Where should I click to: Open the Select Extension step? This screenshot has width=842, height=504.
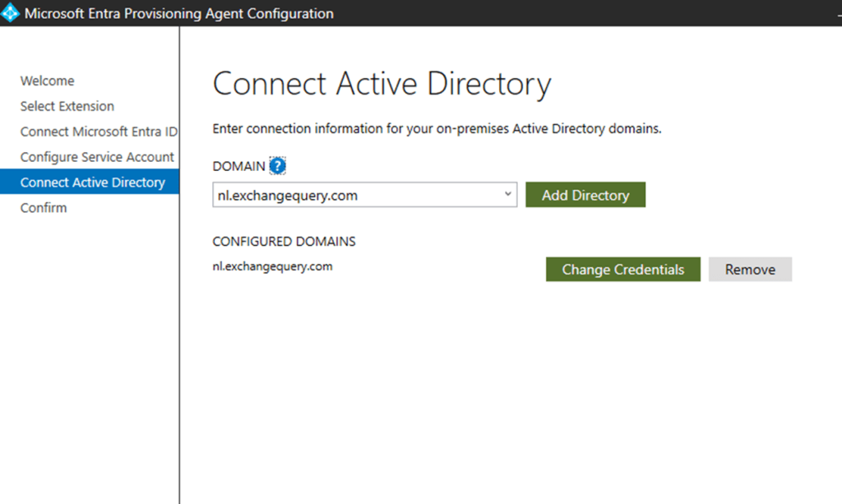[67, 106]
